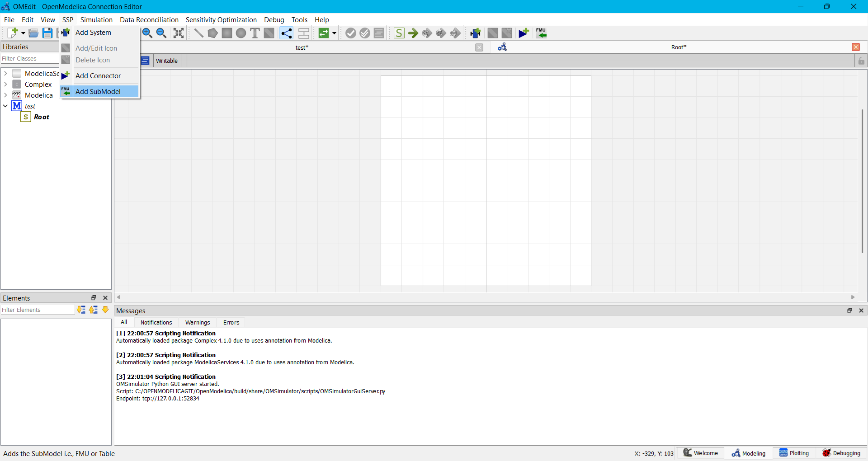Create a new Modelica class from toolbar
The height and width of the screenshot is (461, 868).
(12, 33)
